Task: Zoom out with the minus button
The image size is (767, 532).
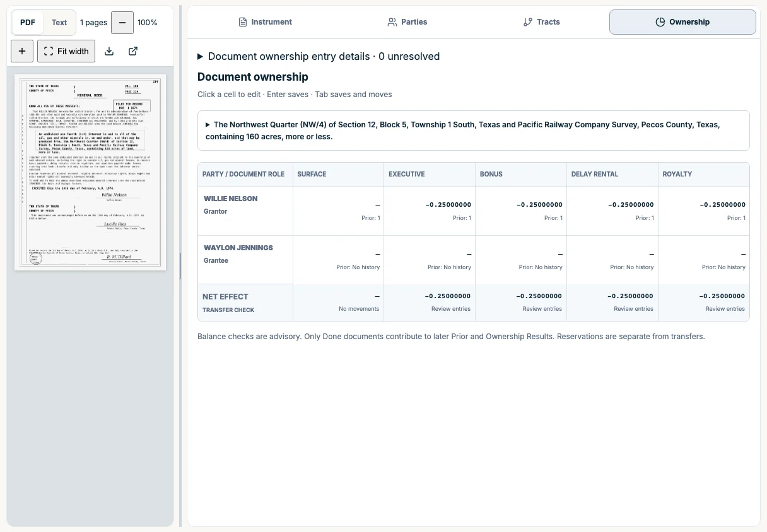Action: (x=122, y=23)
